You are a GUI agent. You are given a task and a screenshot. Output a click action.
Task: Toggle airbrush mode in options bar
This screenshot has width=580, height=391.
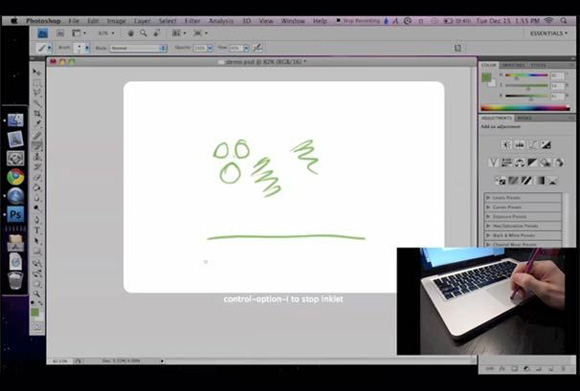[257, 48]
